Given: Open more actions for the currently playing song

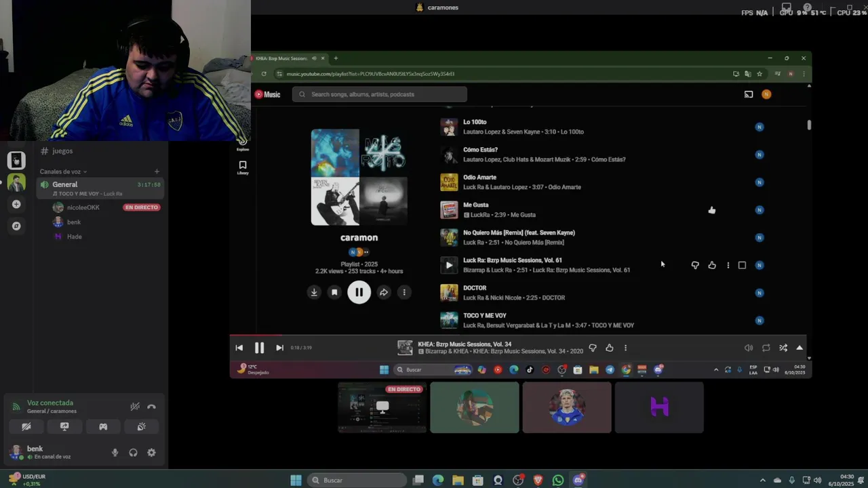Looking at the screenshot, I should coord(625,348).
